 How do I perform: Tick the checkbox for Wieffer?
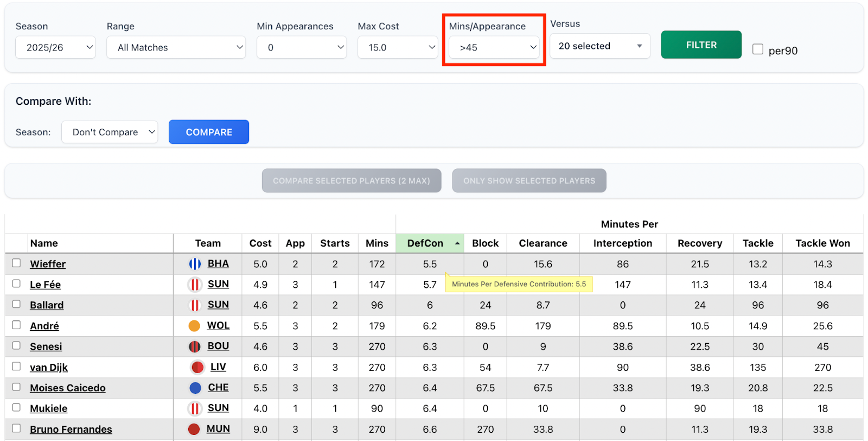(x=16, y=263)
